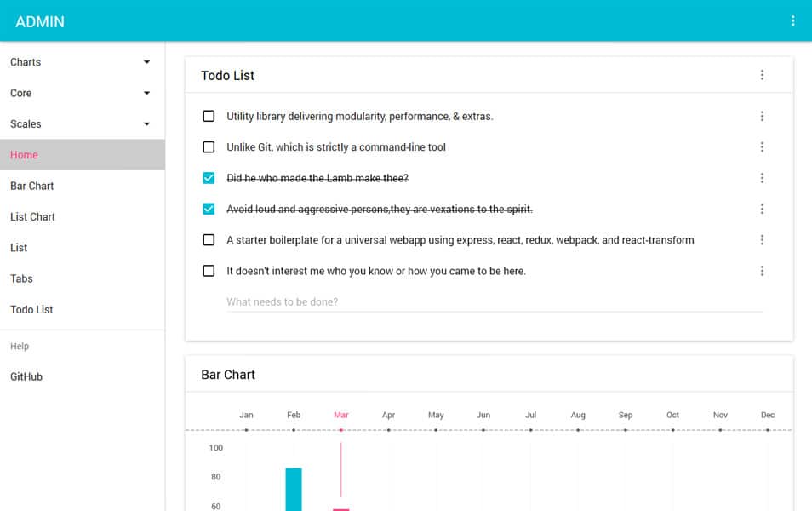Navigate to the List Chart page
This screenshot has height=511, width=812.
32,216
